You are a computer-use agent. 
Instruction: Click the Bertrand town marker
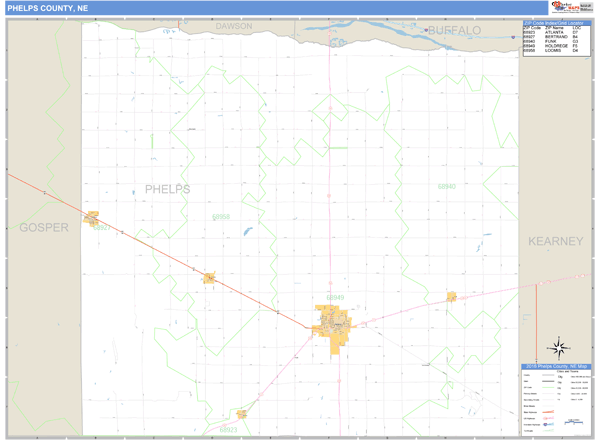[92, 218]
